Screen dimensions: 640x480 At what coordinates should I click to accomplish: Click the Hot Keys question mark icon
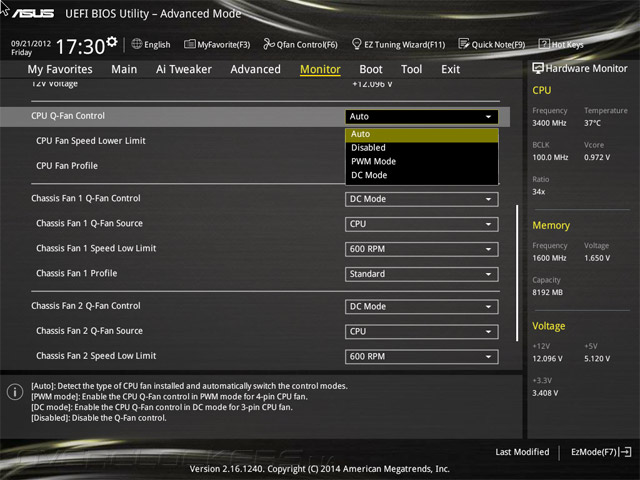[544, 44]
